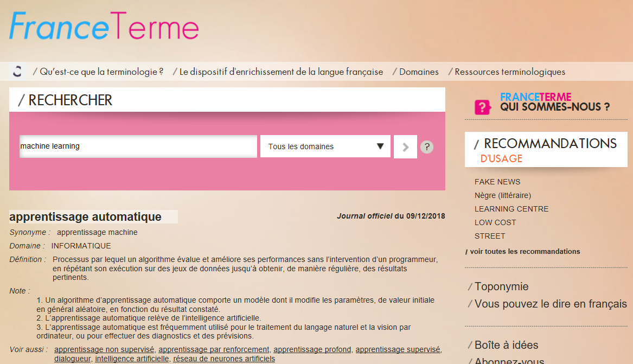Click the synonym 'apprentissage machine'
Image resolution: width=633 pixels, height=364 pixels.
(x=97, y=232)
